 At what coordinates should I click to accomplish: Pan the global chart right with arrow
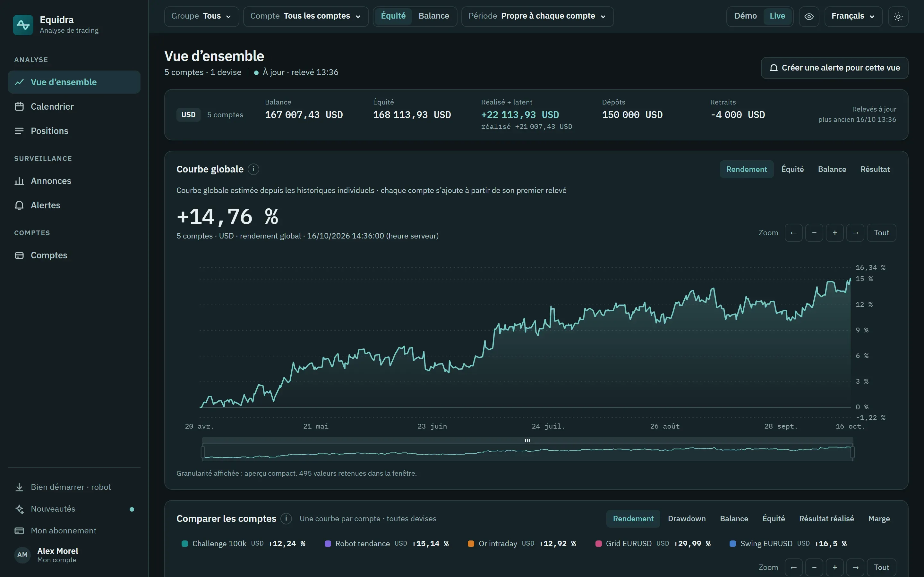(x=855, y=233)
